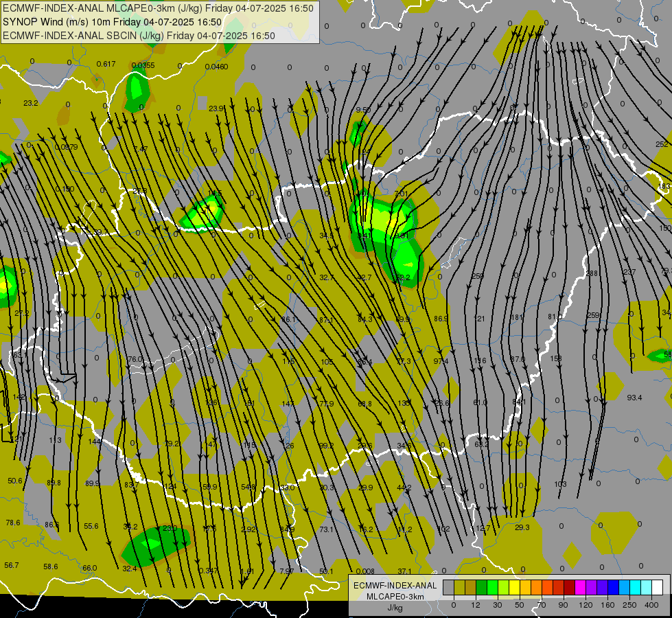
Task: Click the value "78.6" on the map
Action: [x=13, y=523]
